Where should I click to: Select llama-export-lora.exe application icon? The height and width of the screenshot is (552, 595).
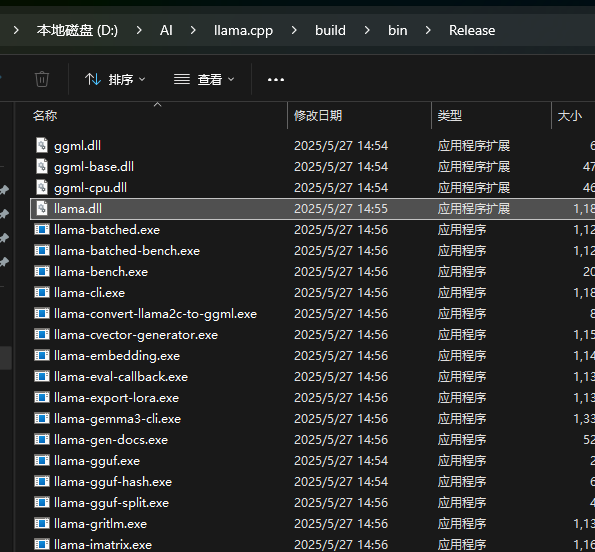click(x=42, y=398)
